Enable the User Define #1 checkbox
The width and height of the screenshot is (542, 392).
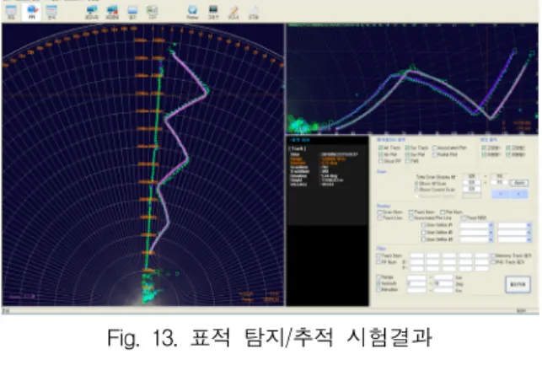[x=423, y=225]
